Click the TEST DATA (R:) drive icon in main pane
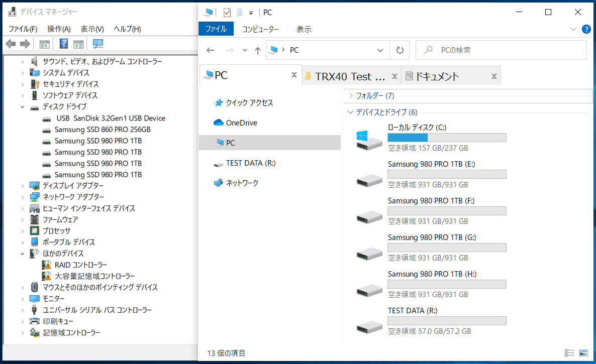The width and height of the screenshot is (596, 364). (x=369, y=327)
